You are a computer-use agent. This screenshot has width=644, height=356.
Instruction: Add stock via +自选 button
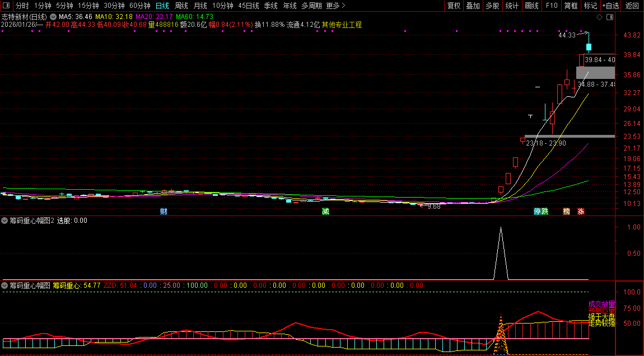[x=611, y=6]
